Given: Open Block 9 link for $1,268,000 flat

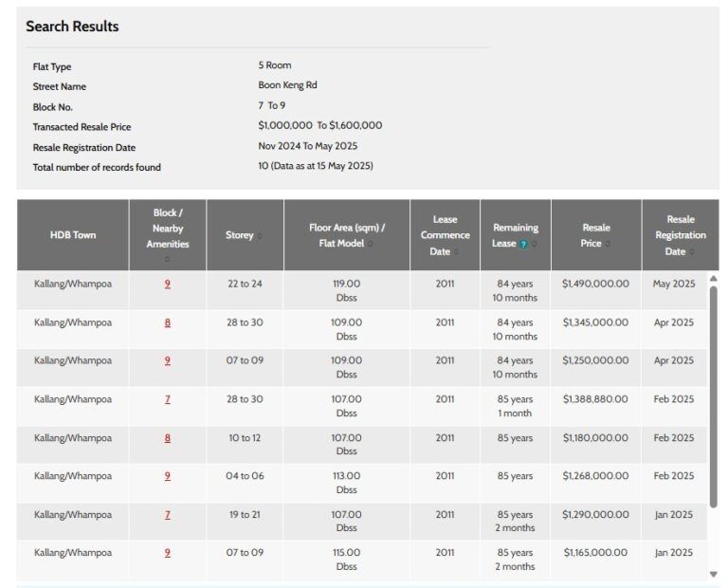Looking at the screenshot, I should (168, 476).
